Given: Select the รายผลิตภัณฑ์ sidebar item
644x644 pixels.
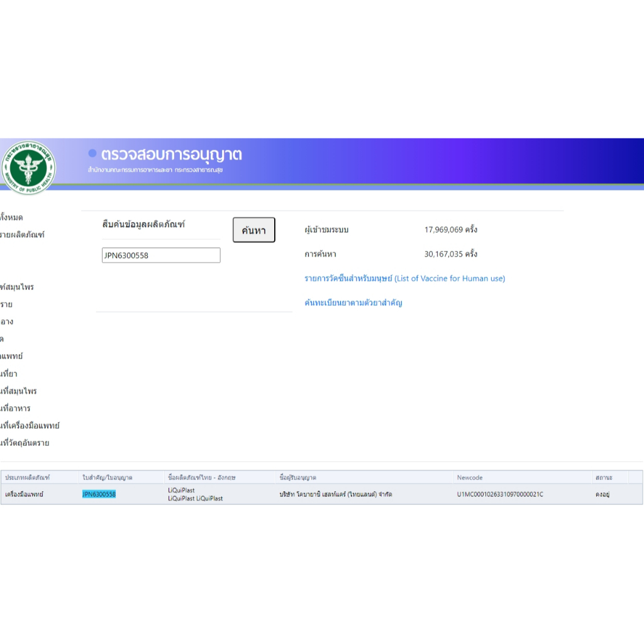Looking at the screenshot, I should tap(22, 235).
